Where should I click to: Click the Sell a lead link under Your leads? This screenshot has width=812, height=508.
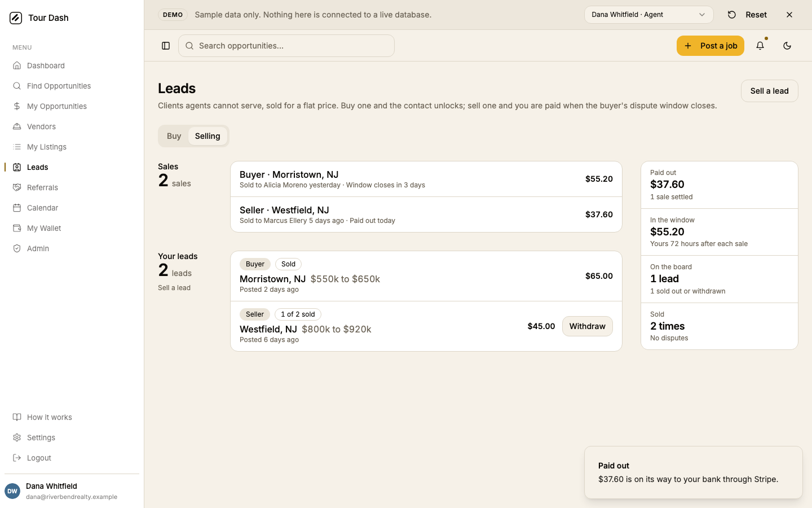point(174,288)
